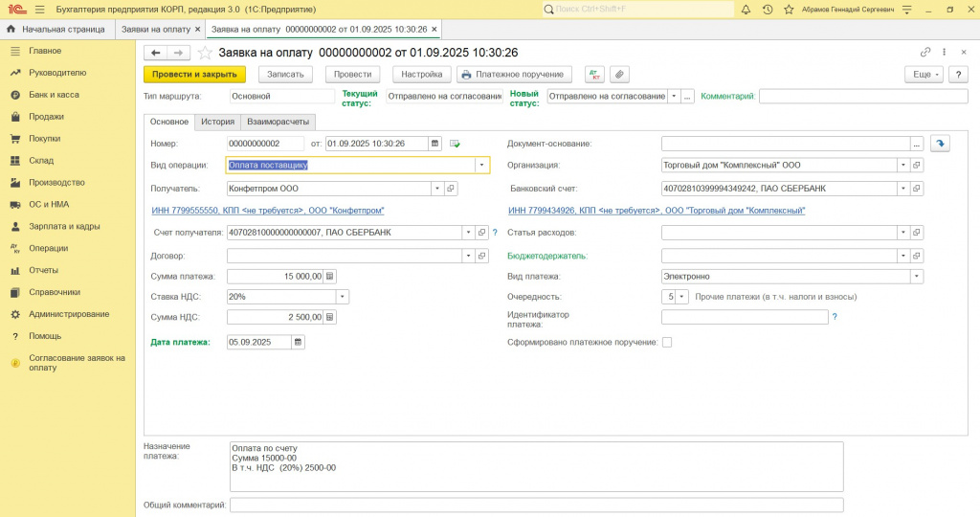Expand Бюджетодержатель dropdown arrow
980x517 pixels.
(x=903, y=256)
